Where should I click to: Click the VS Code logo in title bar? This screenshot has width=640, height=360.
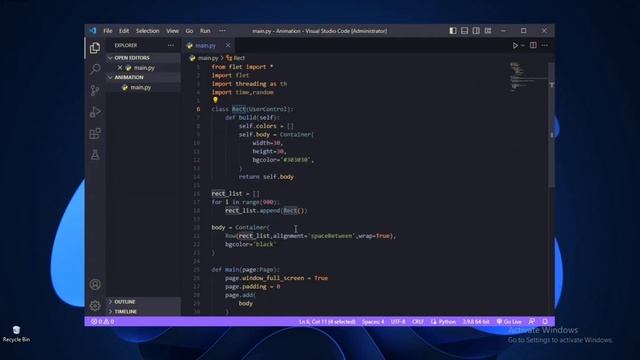[x=93, y=31]
